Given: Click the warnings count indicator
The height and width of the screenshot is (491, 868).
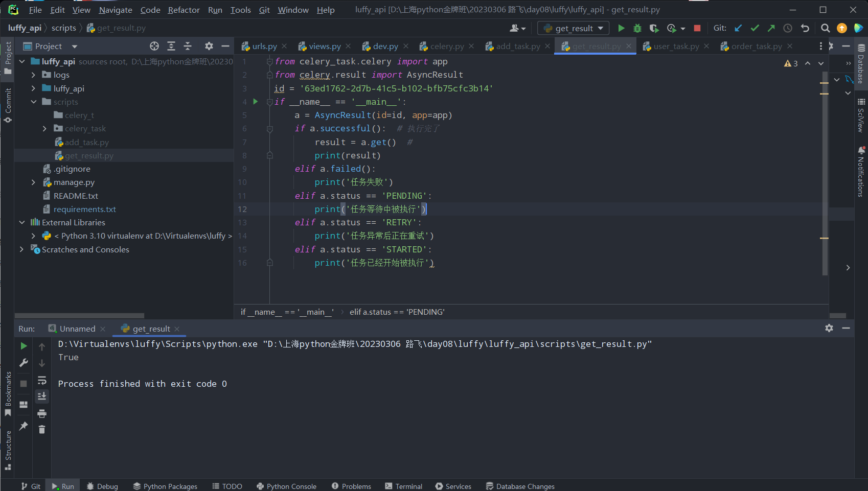Looking at the screenshot, I should click(x=791, y=63).
